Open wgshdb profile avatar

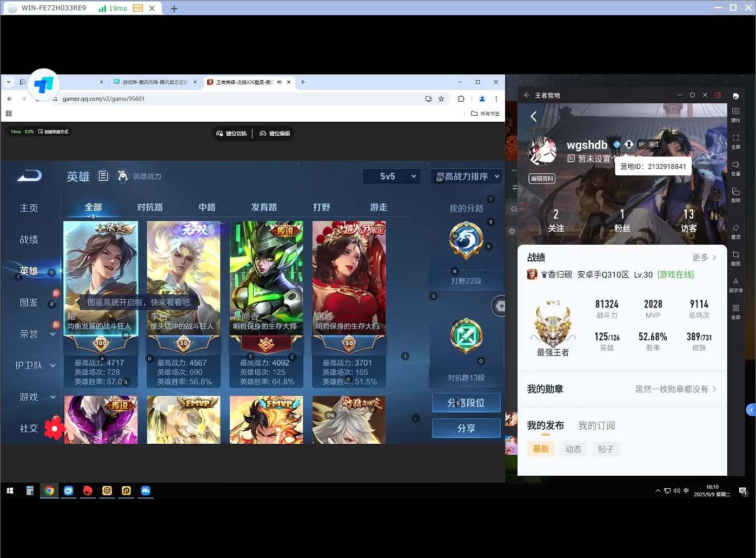pyautogui.click(x=542, y=151)
